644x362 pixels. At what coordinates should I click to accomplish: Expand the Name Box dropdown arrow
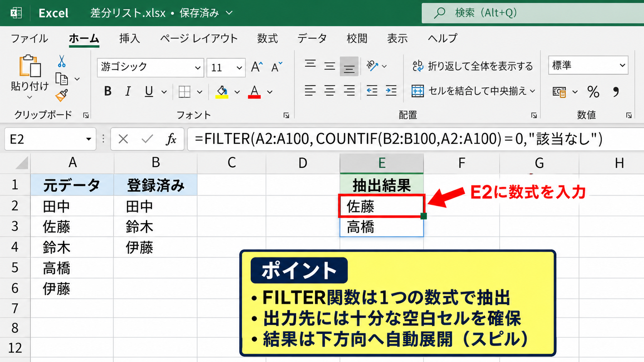coord(89,139)
